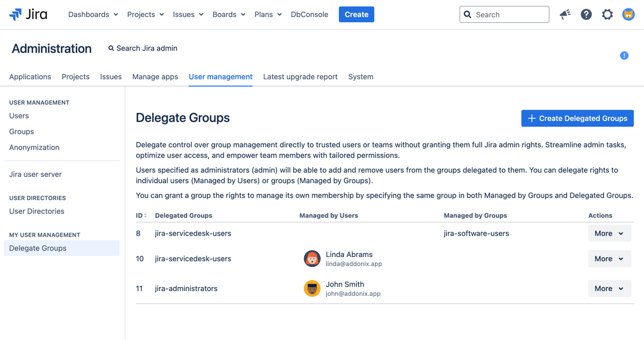Open the administration settings gear

607,14
